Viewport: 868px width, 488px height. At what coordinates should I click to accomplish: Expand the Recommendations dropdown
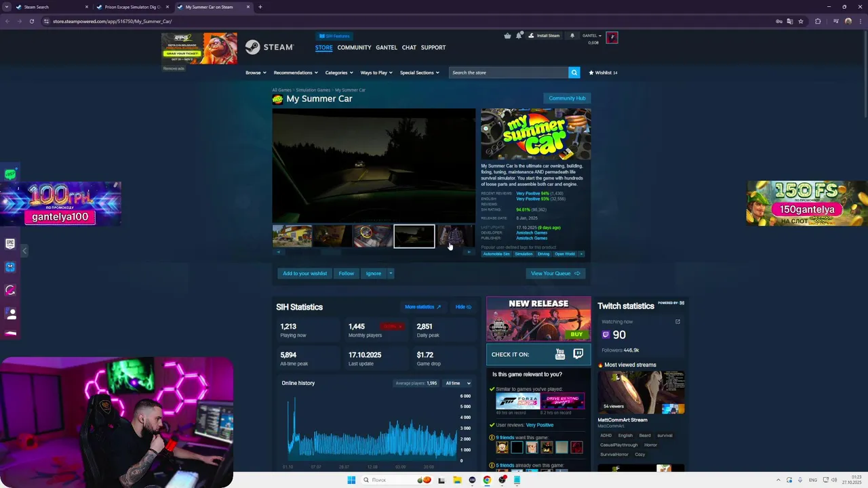[295, 73]
